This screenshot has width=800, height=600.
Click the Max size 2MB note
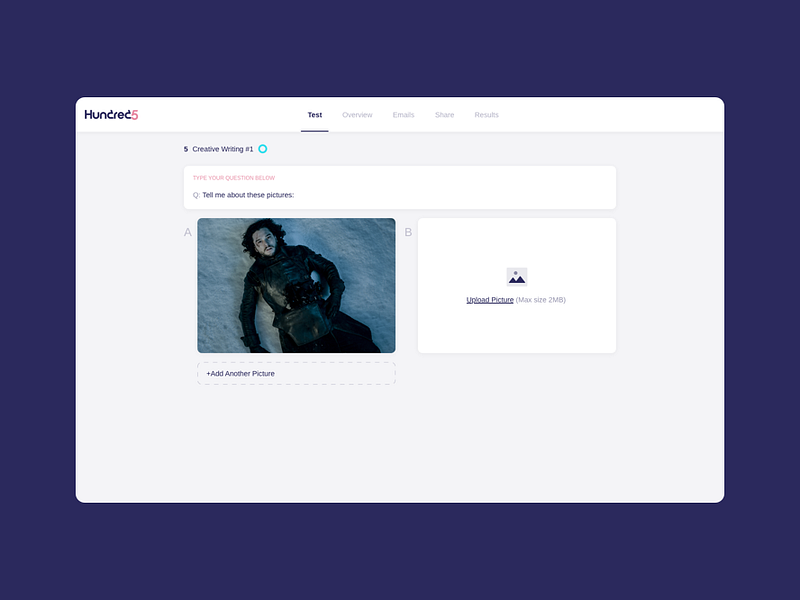coord(541,300)
